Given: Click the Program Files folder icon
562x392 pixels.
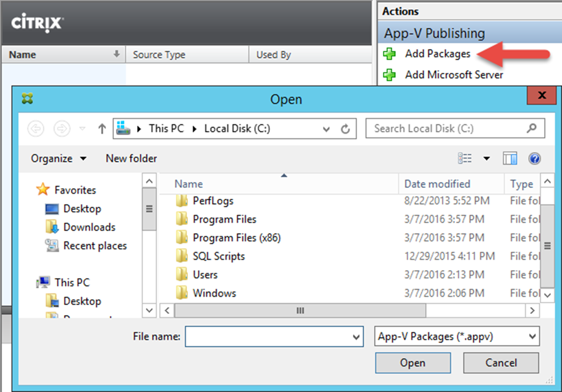Looking at the screenshot, I should click(x=182, y=219).
